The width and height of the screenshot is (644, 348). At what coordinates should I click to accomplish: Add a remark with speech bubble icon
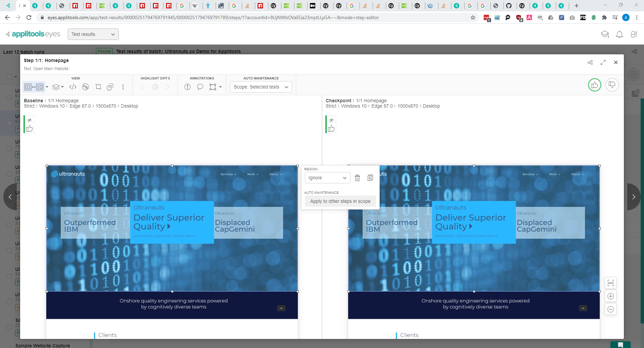point(200,87)
